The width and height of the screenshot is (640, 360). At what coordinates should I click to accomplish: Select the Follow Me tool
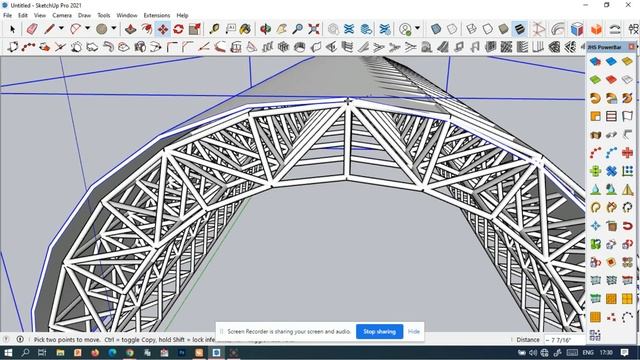point(147,29)
